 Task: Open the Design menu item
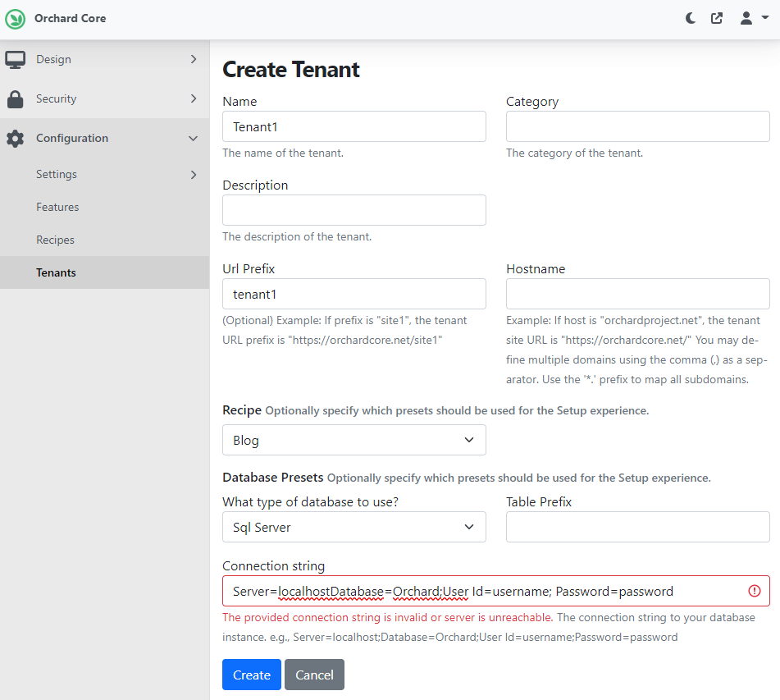tap(104, 59)
